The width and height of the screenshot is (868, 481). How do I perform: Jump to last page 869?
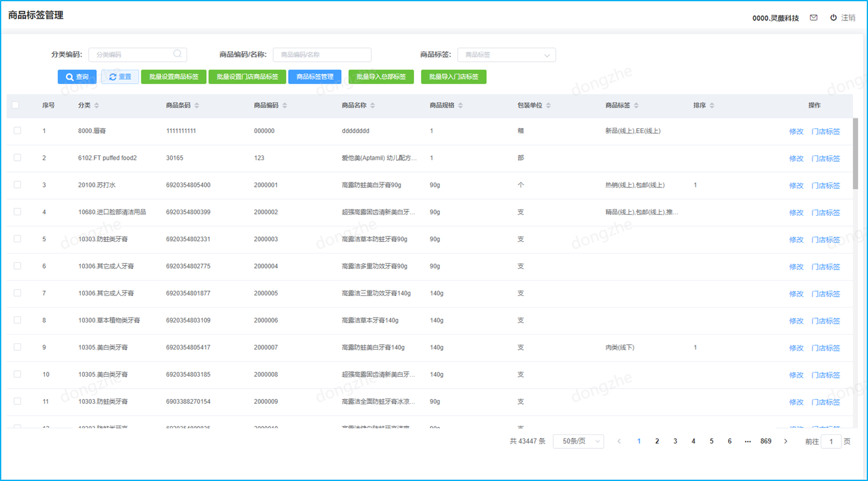click(766, 442)
